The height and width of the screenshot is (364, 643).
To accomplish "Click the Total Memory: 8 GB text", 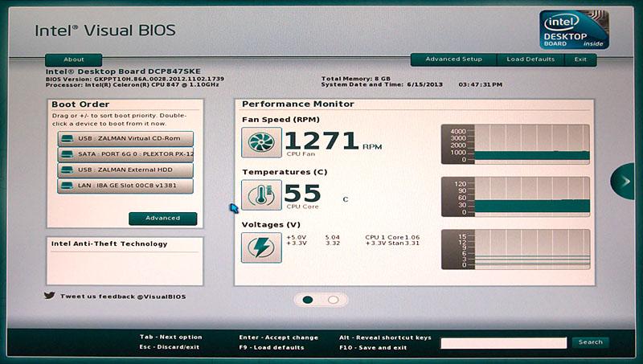I will click(356, 78).
